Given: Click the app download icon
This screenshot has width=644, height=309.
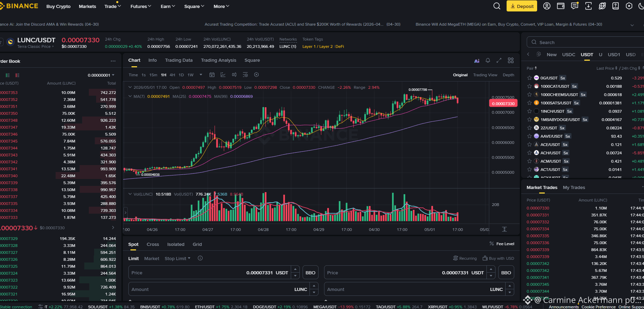Looking at the screenshot, I should coord(588,6).
